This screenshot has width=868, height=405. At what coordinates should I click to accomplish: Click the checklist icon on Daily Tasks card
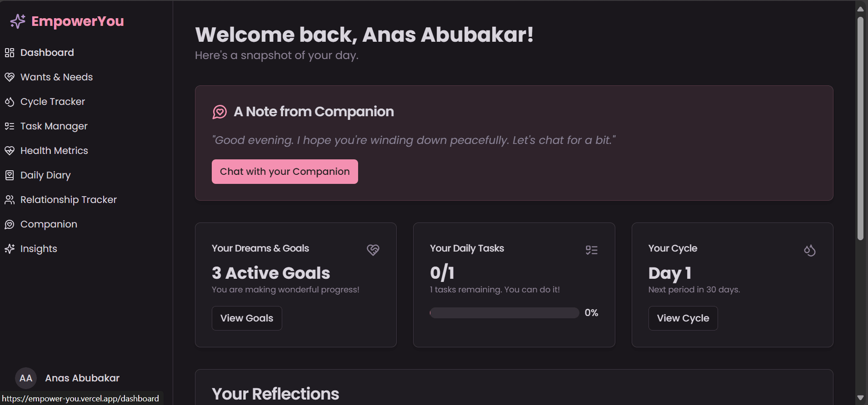coord(591,250)
